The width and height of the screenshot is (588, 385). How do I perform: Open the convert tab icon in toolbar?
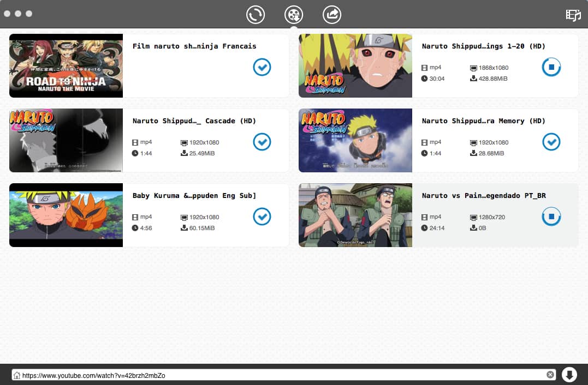click(x=256, y=15)
